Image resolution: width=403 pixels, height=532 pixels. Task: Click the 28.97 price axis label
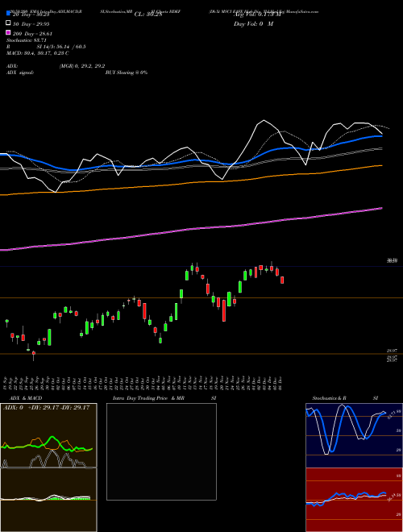coord(392,351)
